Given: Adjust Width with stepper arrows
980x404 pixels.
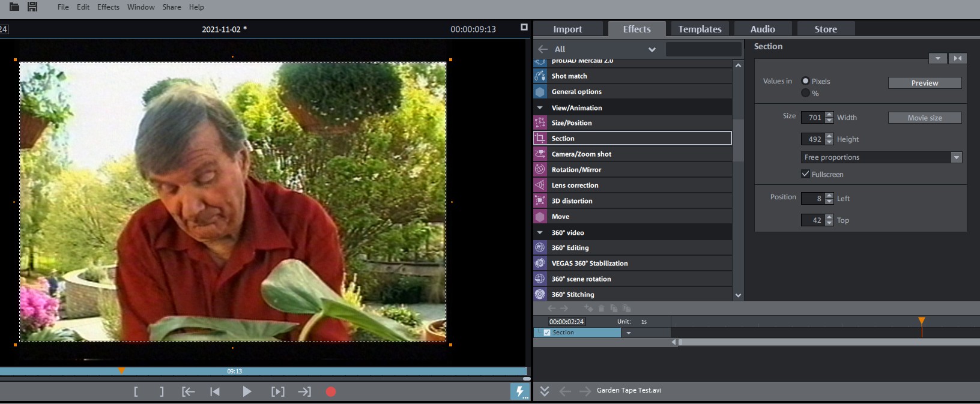Looking at the screenshot, I should (x=829, y=118).
